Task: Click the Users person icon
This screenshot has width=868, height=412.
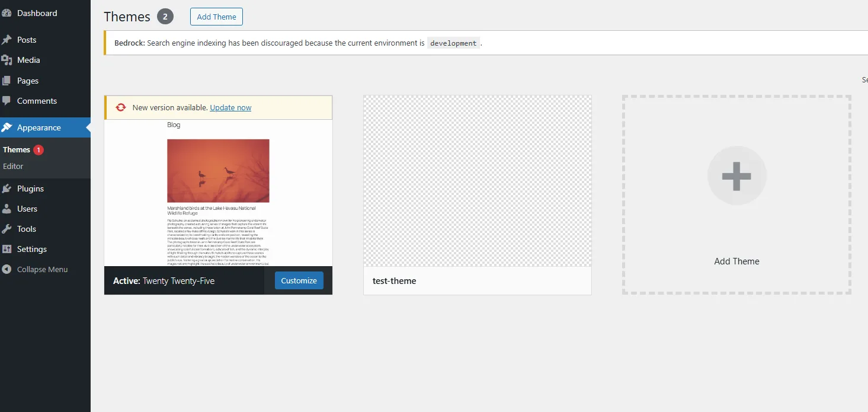Action: point(7,209)
